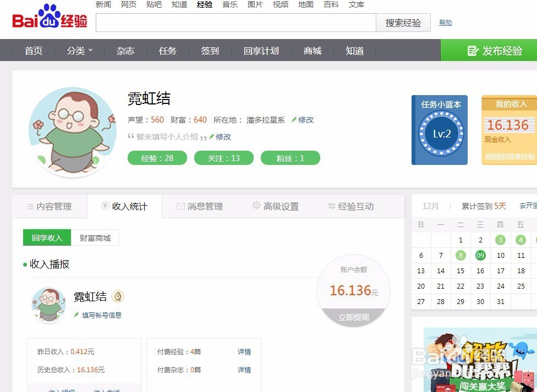Open the 帮助 help link

(x=446, y=22)
